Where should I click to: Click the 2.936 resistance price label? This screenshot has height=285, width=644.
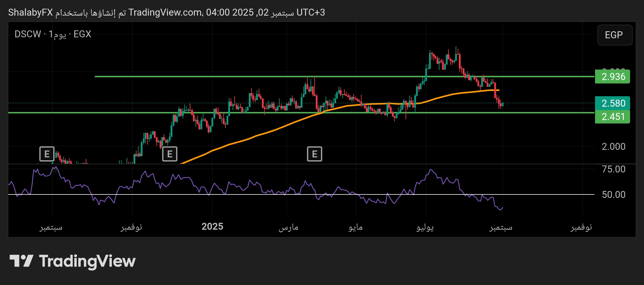click(x=613, y=77)
